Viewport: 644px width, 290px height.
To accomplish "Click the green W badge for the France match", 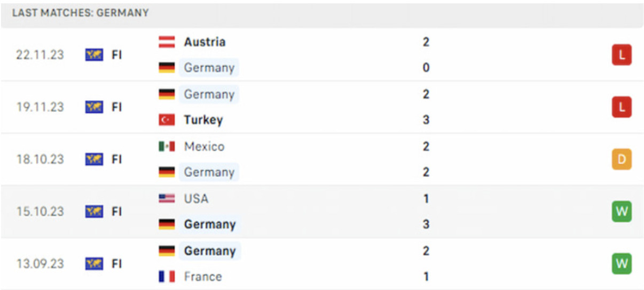I will (622, 264).
